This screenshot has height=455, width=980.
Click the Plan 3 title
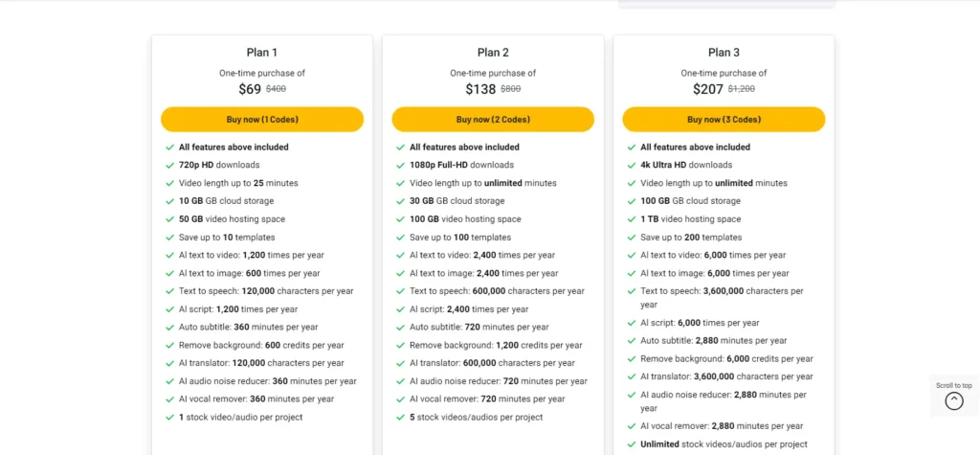click(724, 53)
